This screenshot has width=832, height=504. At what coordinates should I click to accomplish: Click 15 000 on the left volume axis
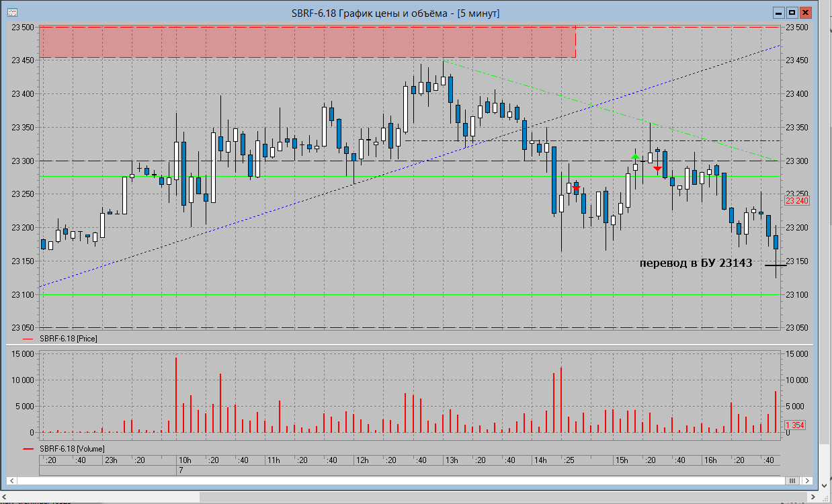pyautogui.click(x=22, y=353)
